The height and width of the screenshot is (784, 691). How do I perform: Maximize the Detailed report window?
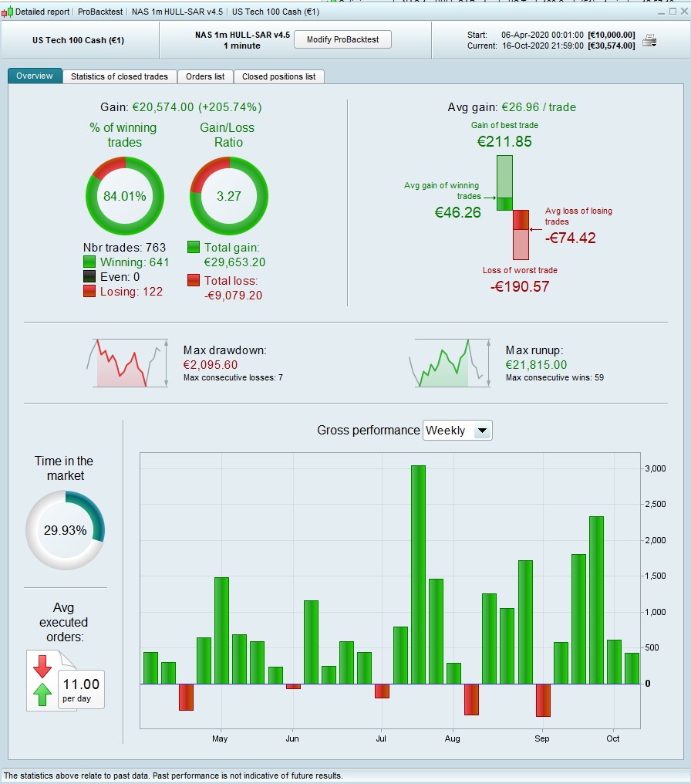coord(672,11)
